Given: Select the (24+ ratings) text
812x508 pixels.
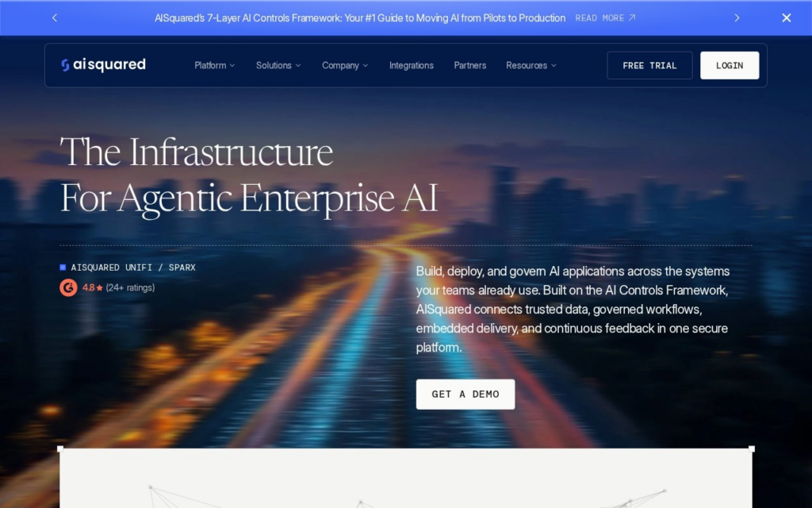Looking at the screenshot, I should (x=130, y=287).
